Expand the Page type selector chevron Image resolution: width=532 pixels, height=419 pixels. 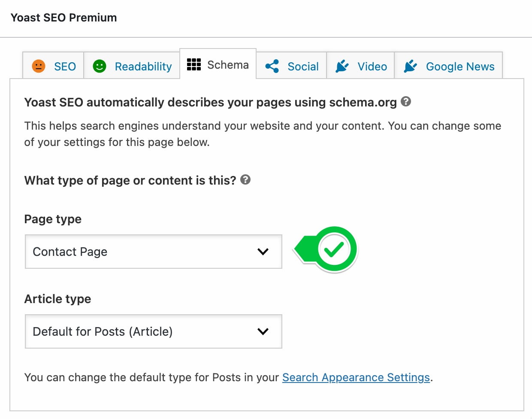click(263, 252)
